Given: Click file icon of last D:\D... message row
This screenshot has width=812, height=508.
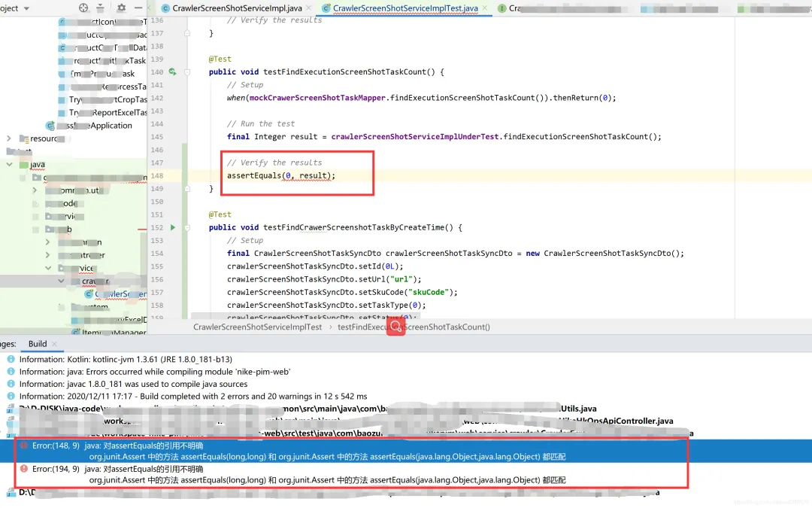Looking at the screenshot, I should (x=11, y=492).
